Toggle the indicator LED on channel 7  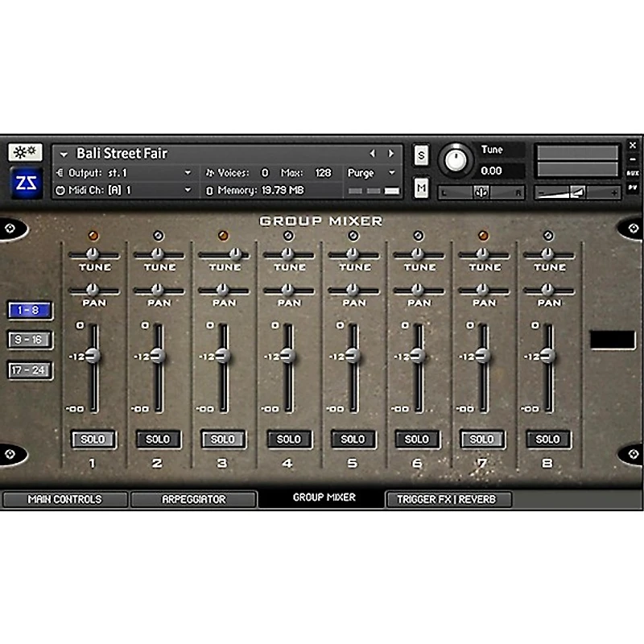[484, 236]
